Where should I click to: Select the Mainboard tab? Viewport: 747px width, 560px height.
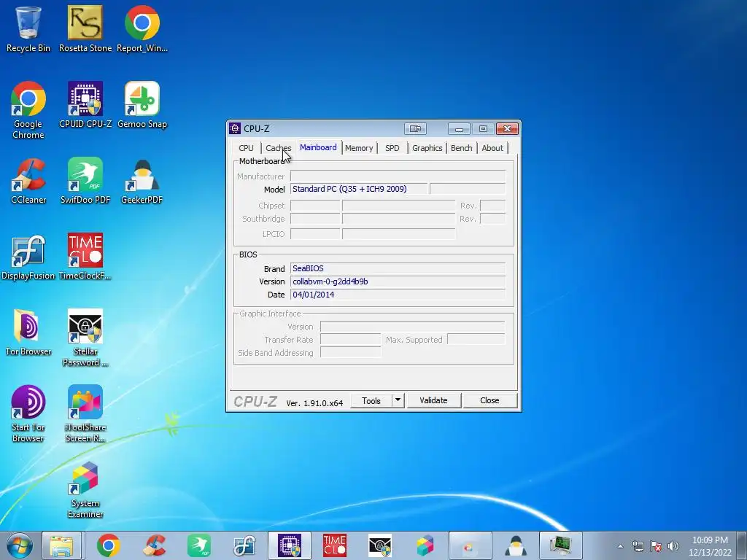pos(318,147)
